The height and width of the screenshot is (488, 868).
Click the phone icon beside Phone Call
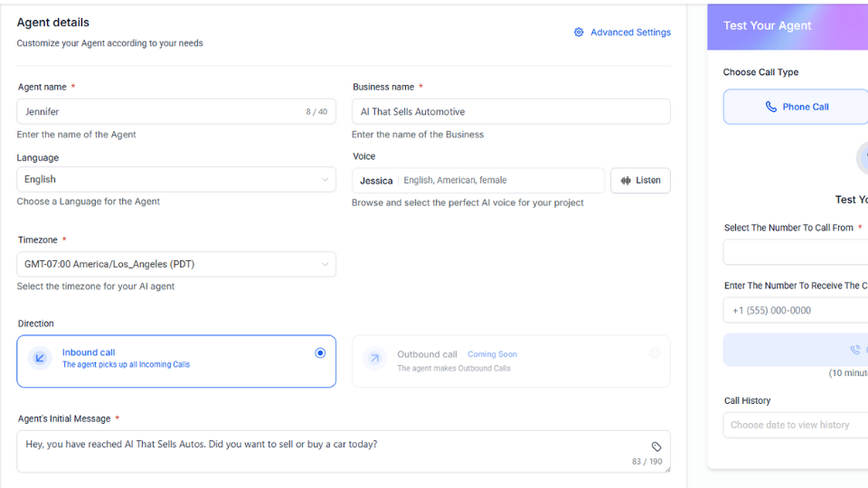click(x=770, y=107)
